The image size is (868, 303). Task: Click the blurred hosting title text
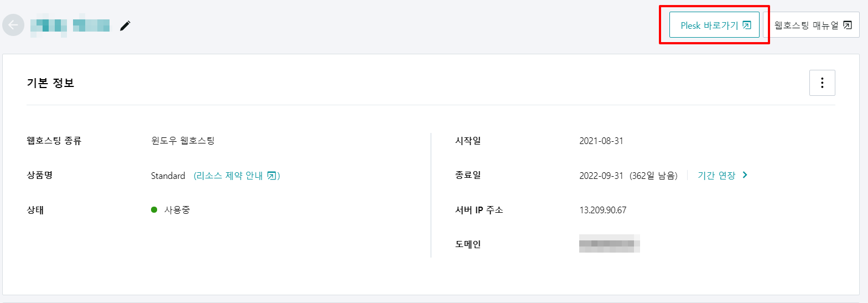[70, 25]
